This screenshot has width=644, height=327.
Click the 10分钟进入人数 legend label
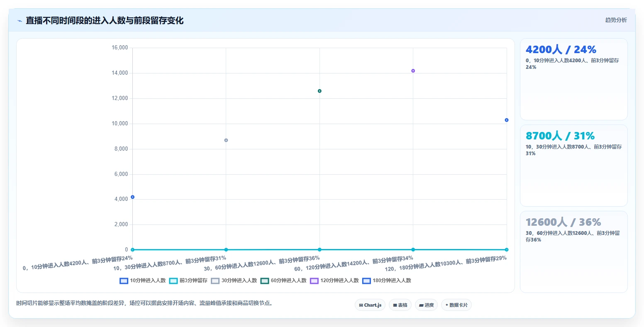(148, 281)
